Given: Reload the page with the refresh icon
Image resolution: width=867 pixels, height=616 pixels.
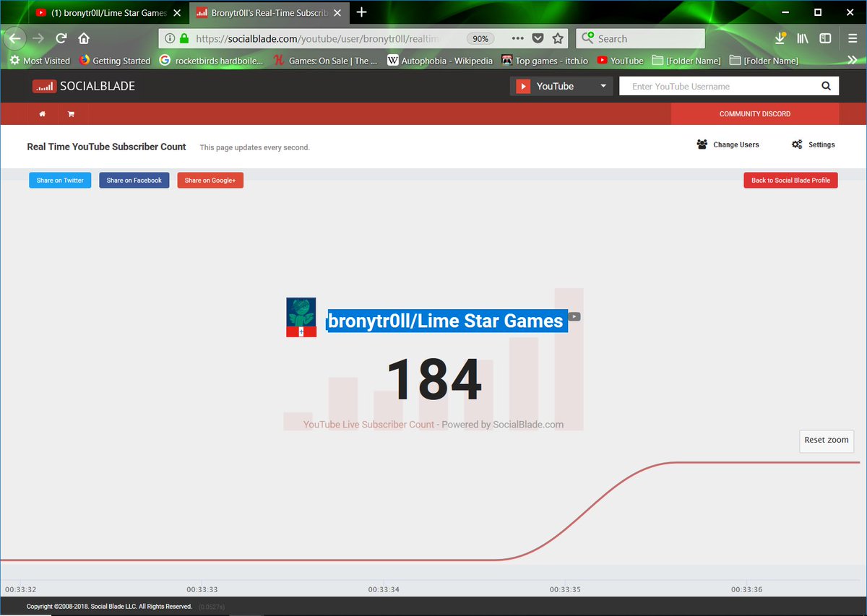Looking at the screenshot, I should (x=61, y=38).
